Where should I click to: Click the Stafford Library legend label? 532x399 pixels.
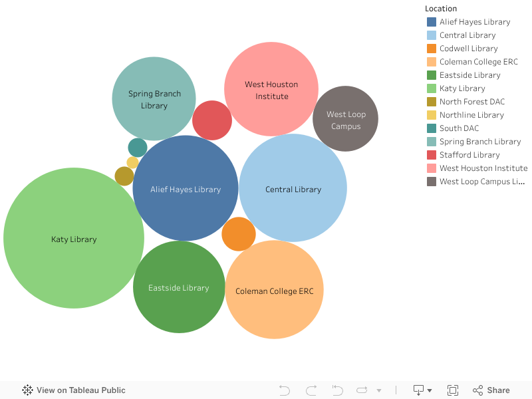coord(469,155)
